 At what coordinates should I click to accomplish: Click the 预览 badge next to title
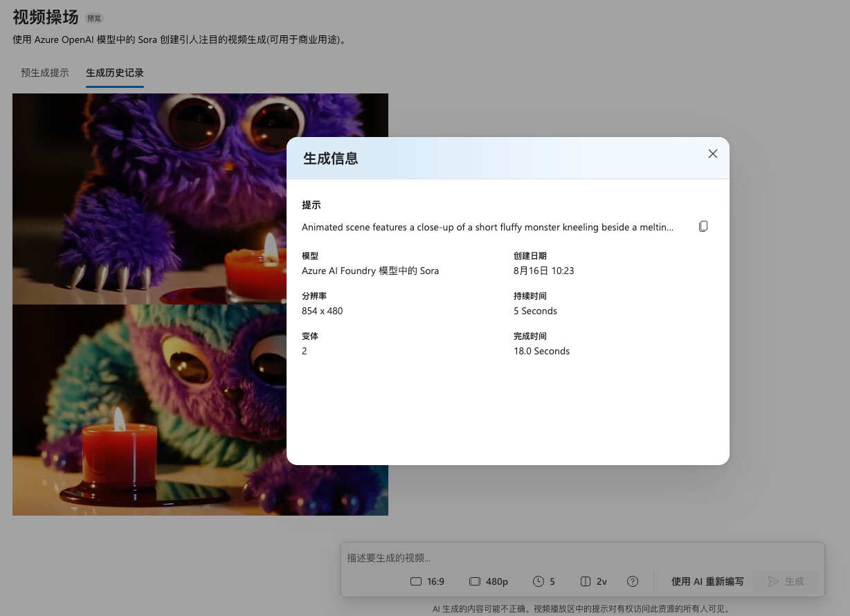[93, 18]
